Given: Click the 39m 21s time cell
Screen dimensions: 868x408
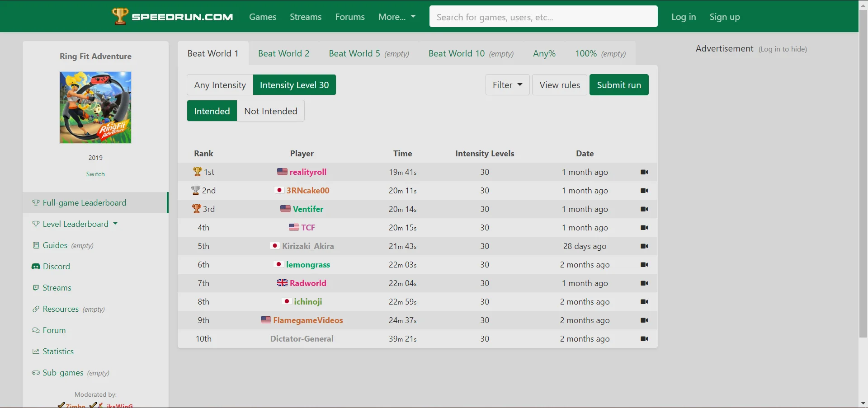Looking at the screenshot, I should point(402,339).
